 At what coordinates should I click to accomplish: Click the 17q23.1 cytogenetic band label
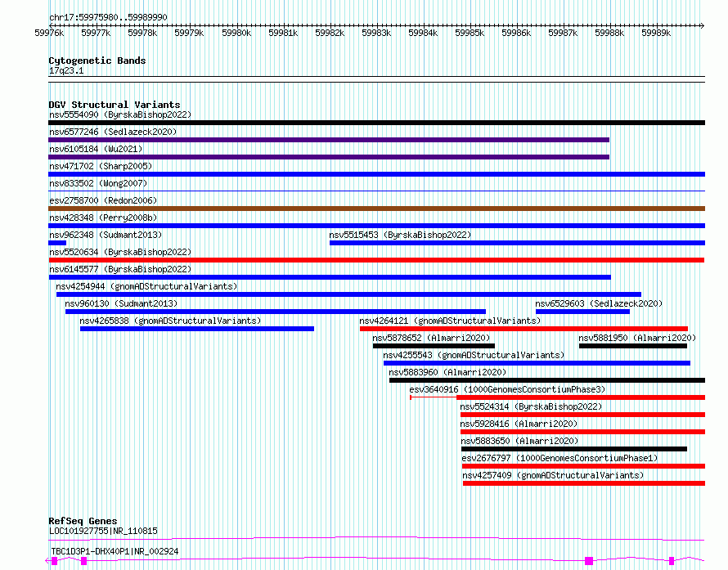click(x=66, y=70)
